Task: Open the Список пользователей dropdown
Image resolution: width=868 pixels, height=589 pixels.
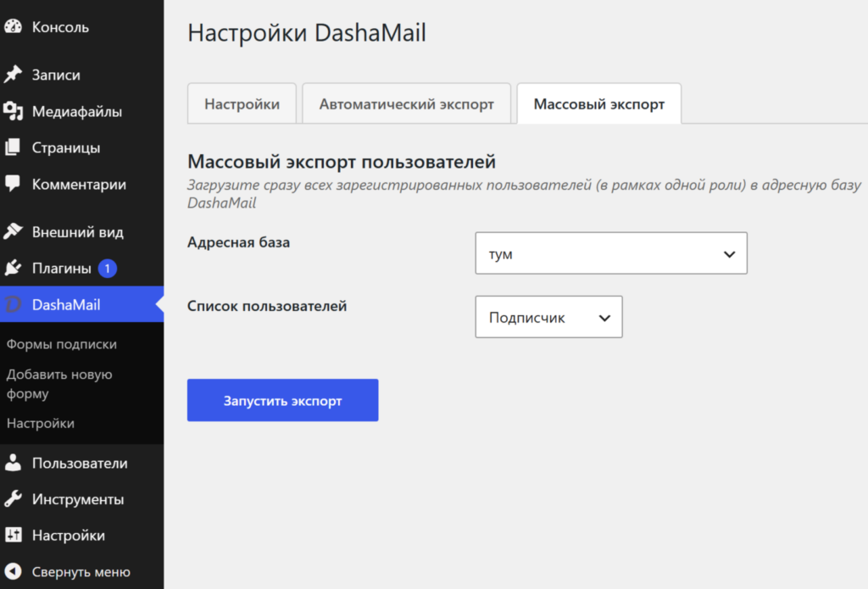Action: pos(548,317)
